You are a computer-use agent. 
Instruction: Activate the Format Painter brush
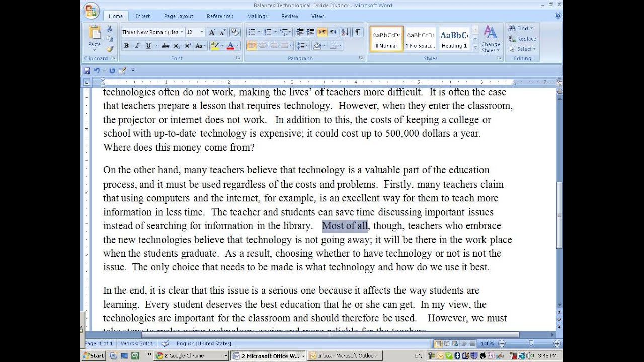coord(110,49)
